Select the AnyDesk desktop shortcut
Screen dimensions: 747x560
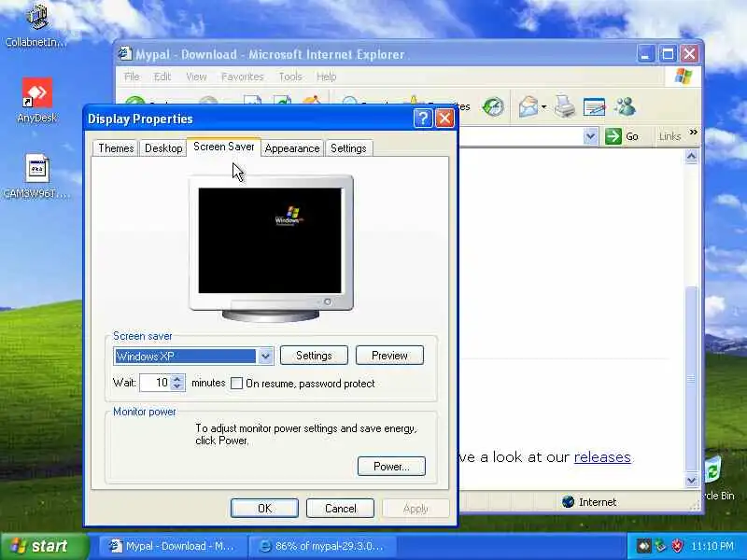[36, 101]
